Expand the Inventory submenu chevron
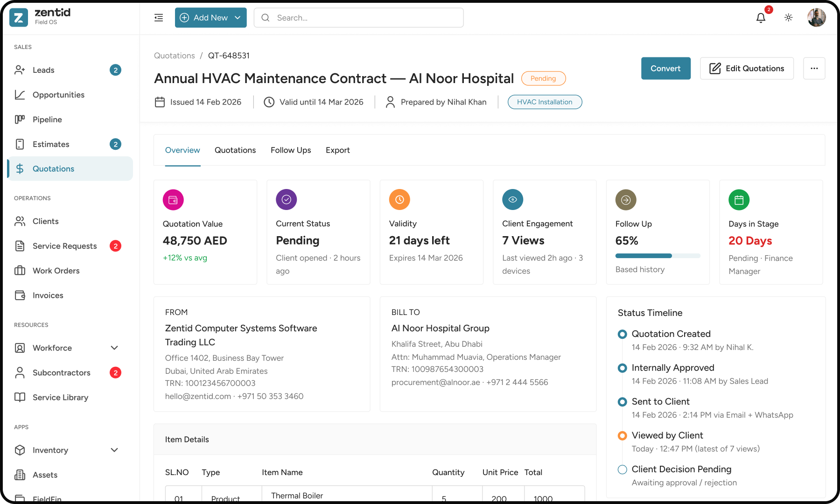This screenshot has width=840, height=504. pos(114,450)
